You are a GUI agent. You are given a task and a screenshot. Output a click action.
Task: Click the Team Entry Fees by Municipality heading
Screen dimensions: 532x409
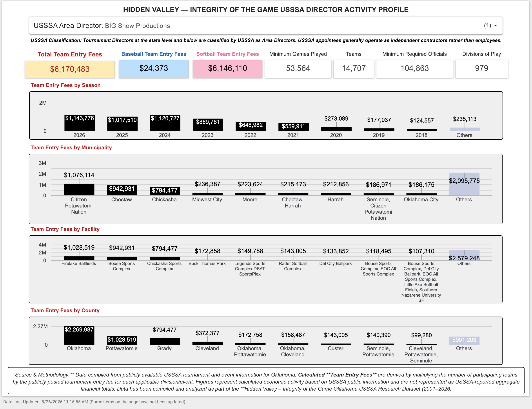point(71,148)
